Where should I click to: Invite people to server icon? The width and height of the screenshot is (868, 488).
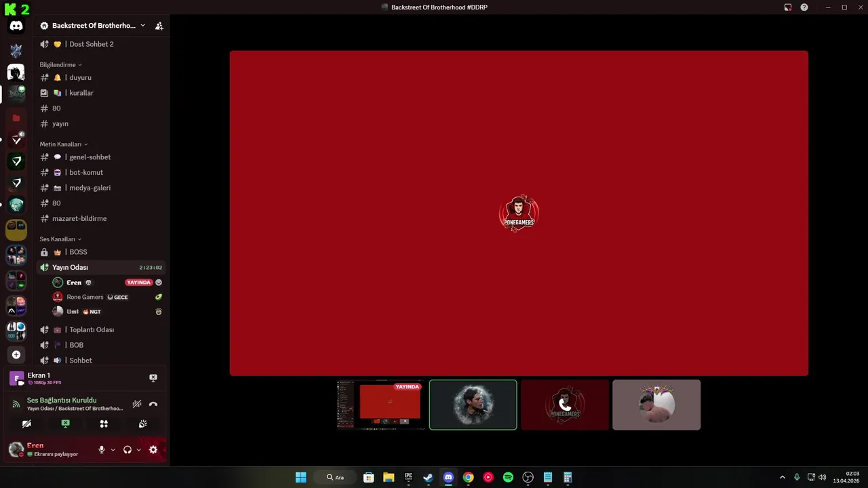[x=159, y=26]
